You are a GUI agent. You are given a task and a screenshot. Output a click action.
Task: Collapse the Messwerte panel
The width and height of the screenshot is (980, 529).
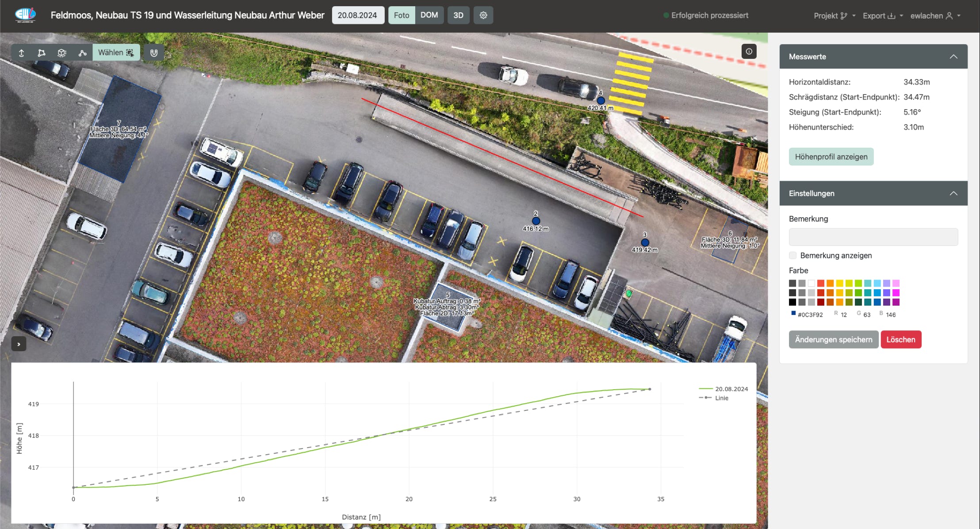953,57
